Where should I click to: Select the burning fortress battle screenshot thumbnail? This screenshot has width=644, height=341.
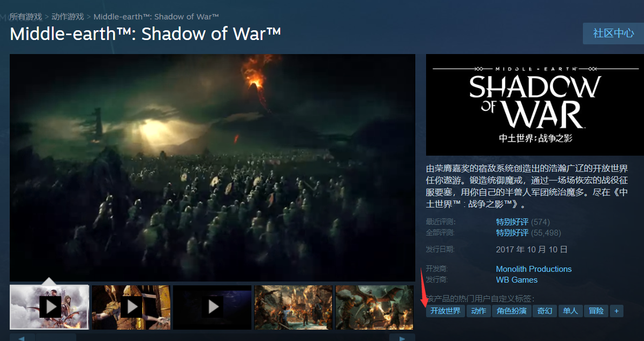[294, 307]
